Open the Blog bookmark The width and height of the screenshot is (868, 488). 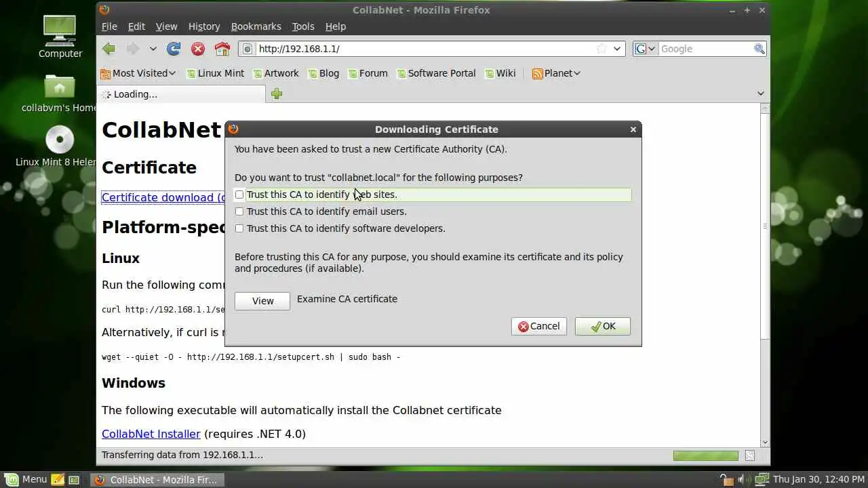pyautogui.click(x=323, y=73)
